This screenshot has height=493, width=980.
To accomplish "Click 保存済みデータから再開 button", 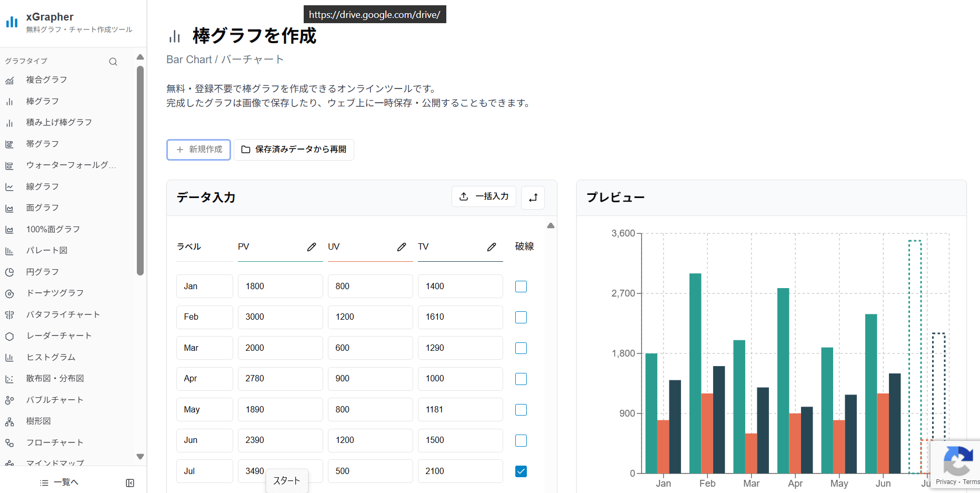I will coord(294,150).
